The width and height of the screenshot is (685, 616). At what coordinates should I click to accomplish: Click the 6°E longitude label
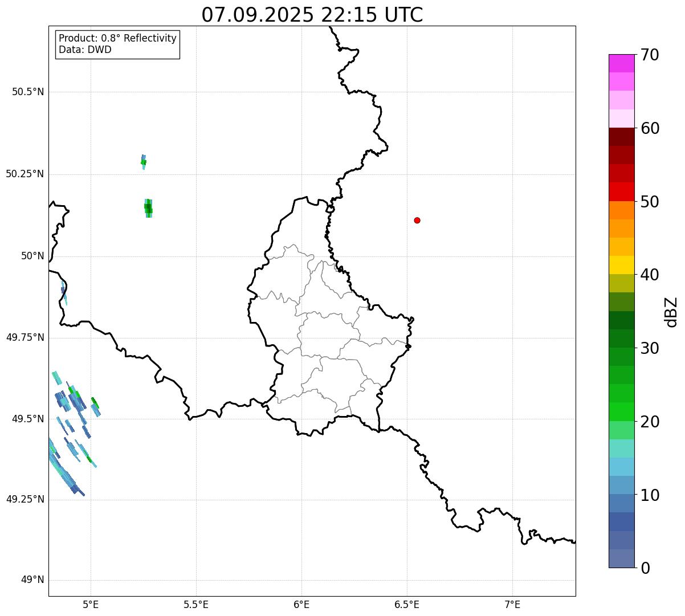pos(301,604)
